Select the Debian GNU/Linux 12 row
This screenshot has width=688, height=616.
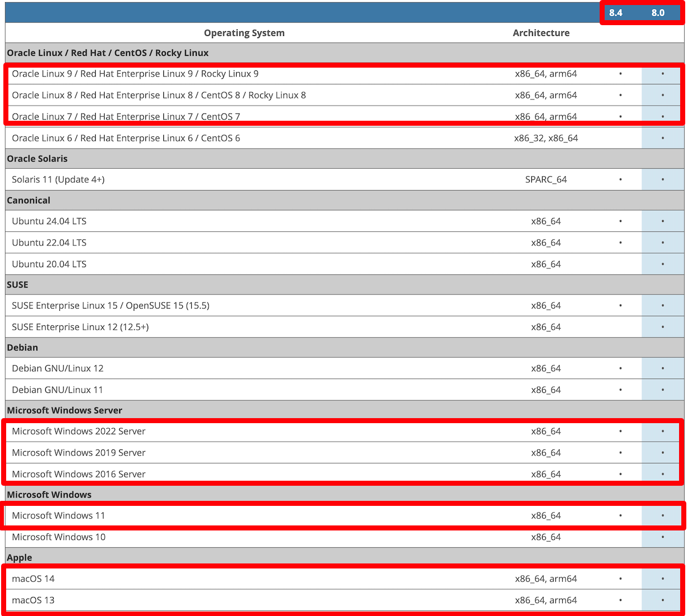click(345, 368)
